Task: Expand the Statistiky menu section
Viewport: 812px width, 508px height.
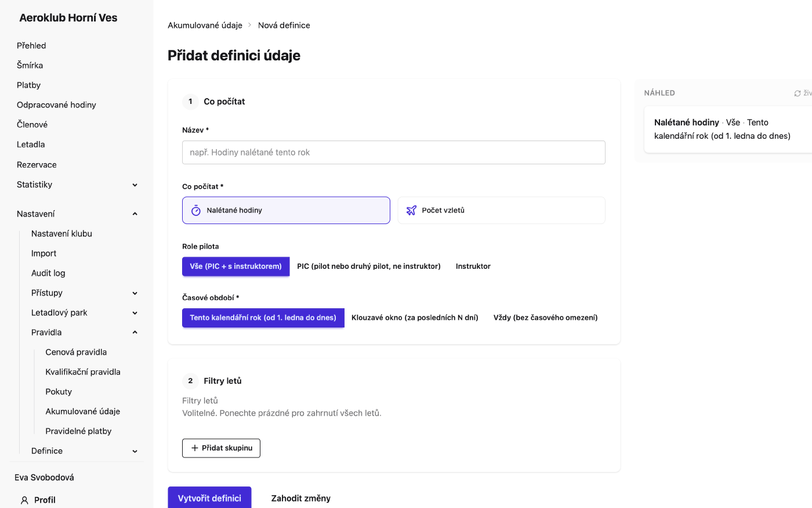Action: click(x=135, y=185)
